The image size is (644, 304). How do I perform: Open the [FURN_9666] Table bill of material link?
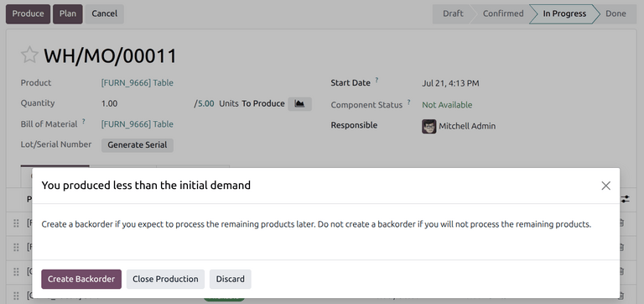coord(138,124)
